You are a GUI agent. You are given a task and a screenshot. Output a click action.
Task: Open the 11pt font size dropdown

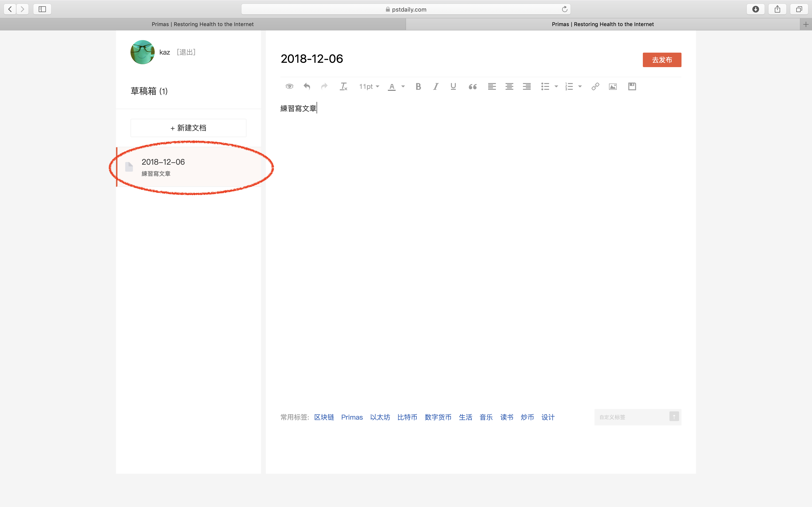coord(369,86)
